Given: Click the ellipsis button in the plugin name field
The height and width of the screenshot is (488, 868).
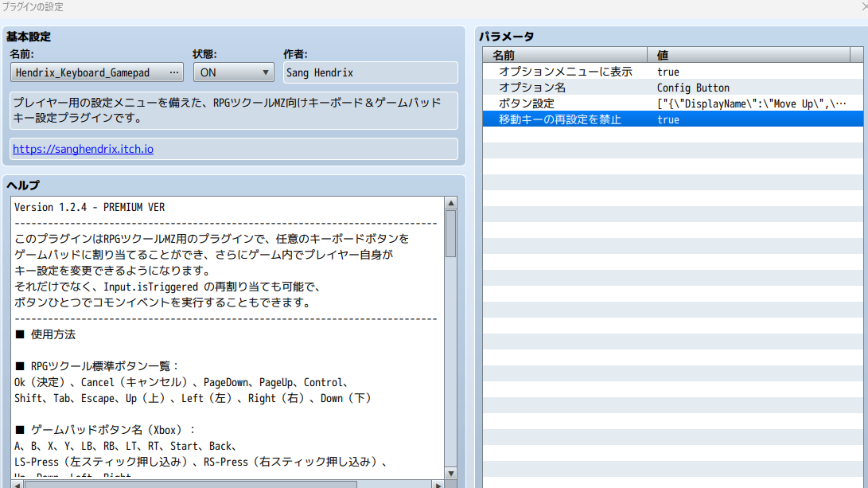Looking at the screenshot, I should (x=174, y=72).
